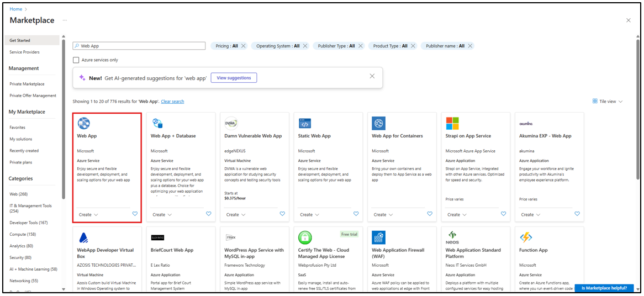Click the Function App lightning icon
The width and height of the screenshot is (644, 296).
pos(526,237)
